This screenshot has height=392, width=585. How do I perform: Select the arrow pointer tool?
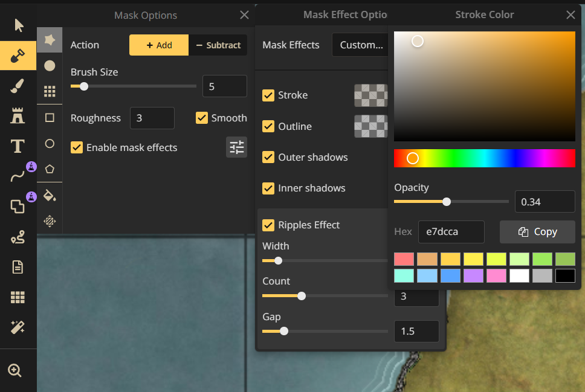(18, 25)
